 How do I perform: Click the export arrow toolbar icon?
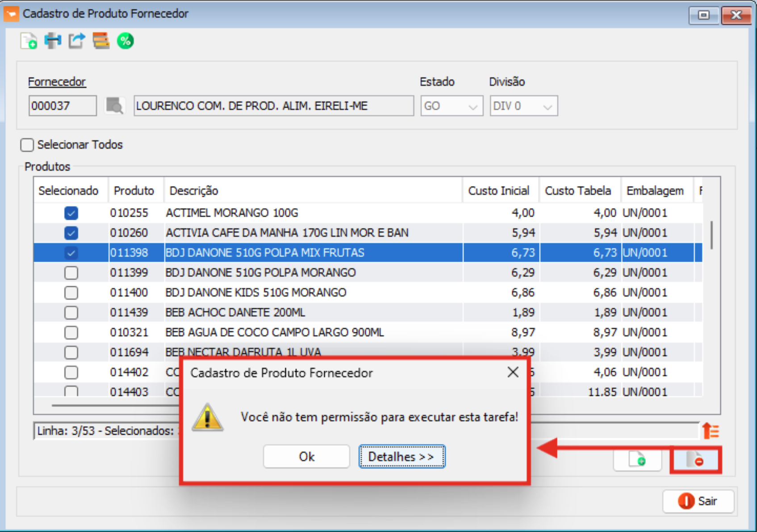[x=77, y=41]
